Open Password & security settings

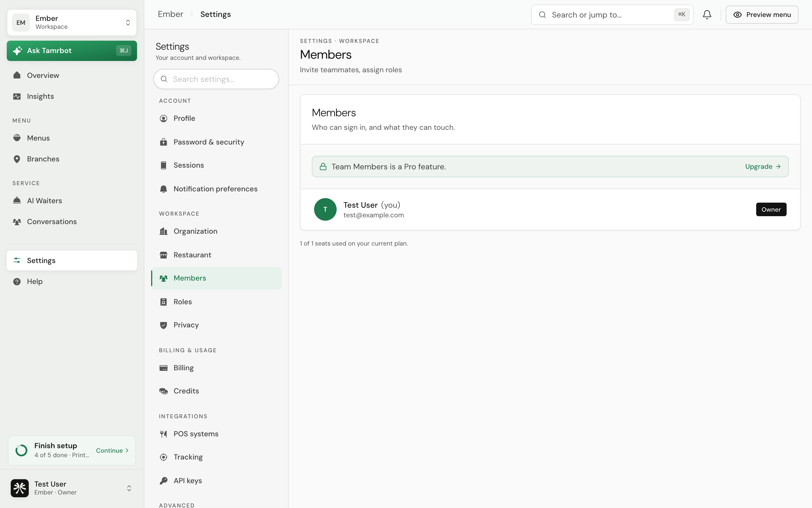(216, 142)
